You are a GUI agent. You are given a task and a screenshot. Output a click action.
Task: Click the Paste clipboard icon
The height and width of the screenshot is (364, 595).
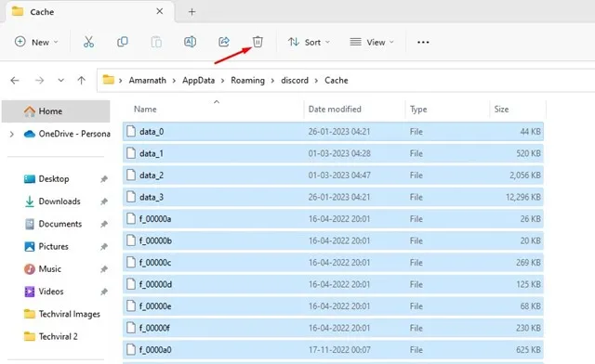click(x=156, y=42)
